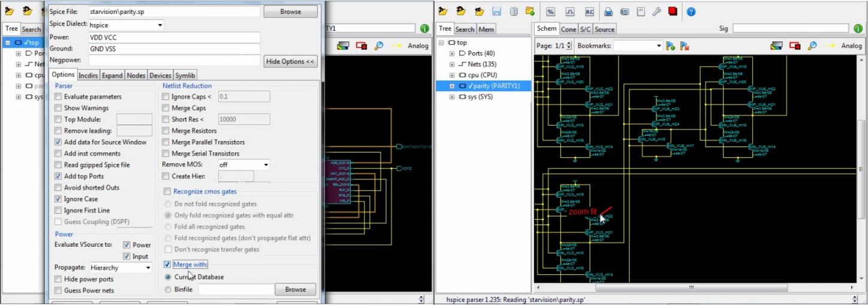
Task: Switch to the Devices tab
Action: [x=160, y=75]
